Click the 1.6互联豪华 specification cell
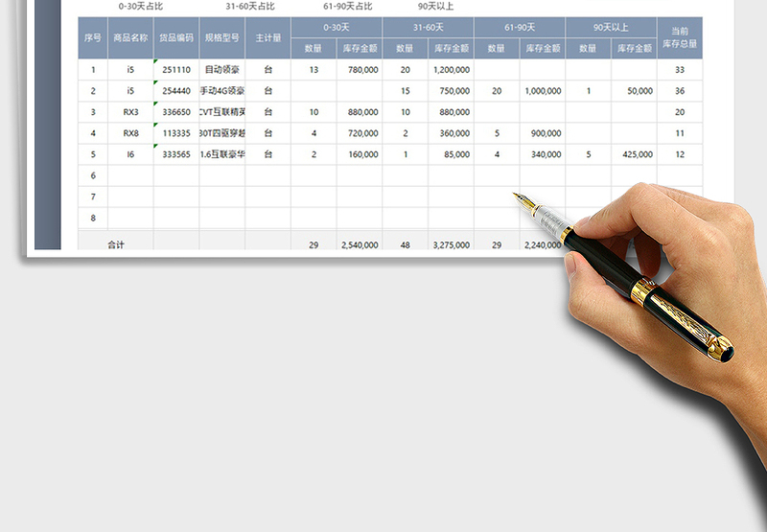This screenshot has height=532, width=767. pos(222,154)
